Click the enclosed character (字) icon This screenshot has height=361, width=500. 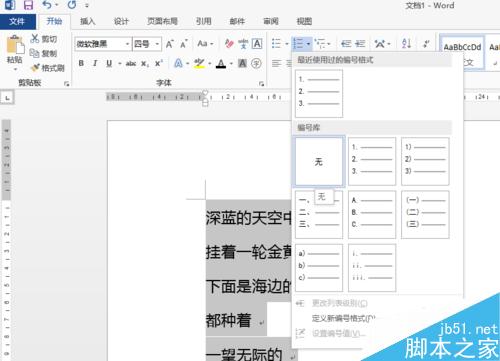click(x=256, y=63)
